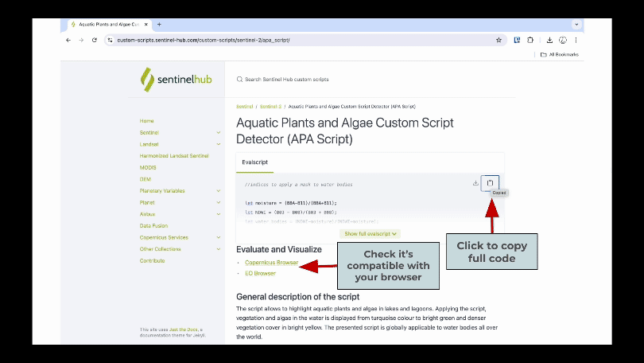Open MODIS in the sidebar
The image size is (644, 363).
(148, 168)
